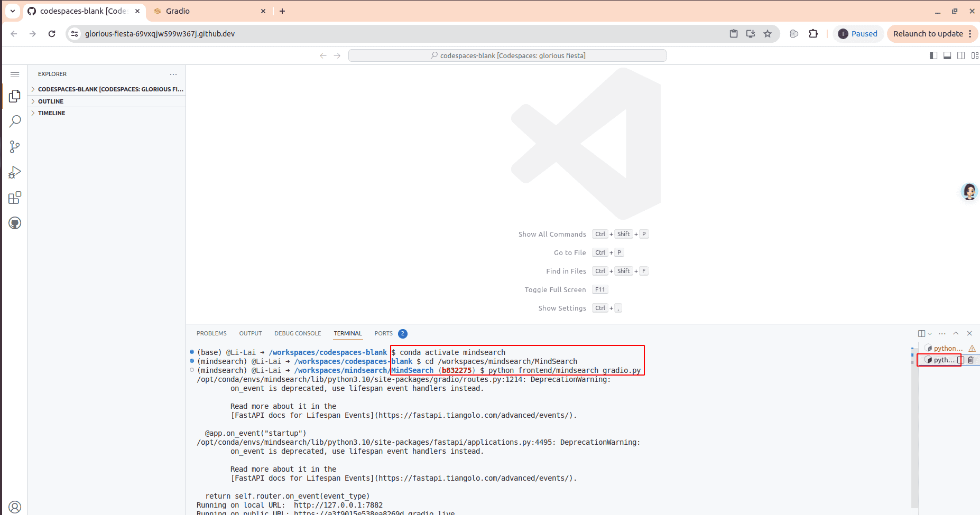The image size is (980, 515).
Task: Open the hamburger application menu
Action: tap(15, 74)
